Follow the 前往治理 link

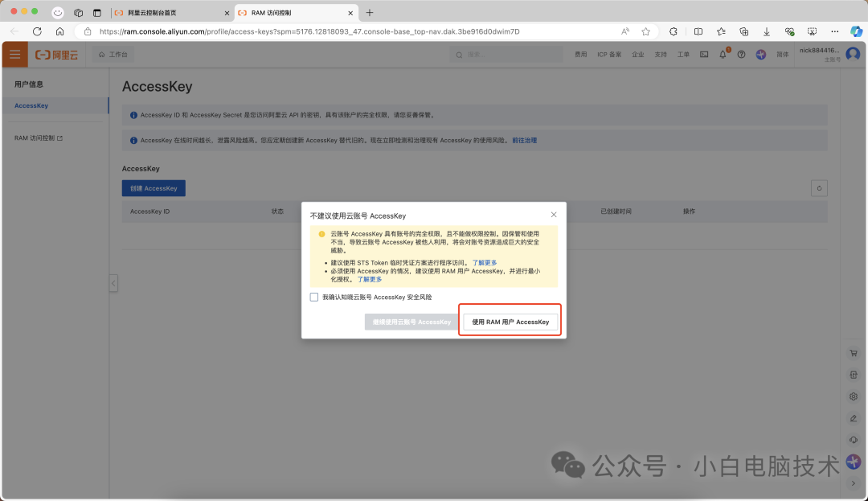click(524, 141)
